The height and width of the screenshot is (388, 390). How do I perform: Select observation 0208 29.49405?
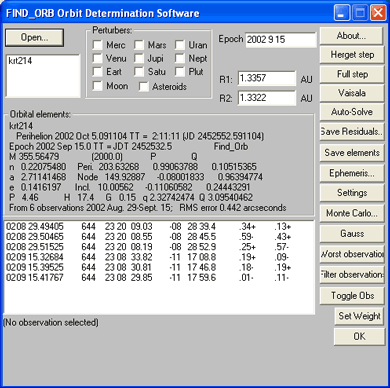(x=159, y=227)
